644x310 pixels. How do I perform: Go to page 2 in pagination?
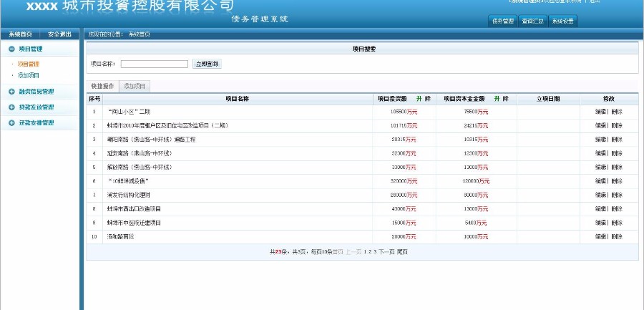[370, 252]
